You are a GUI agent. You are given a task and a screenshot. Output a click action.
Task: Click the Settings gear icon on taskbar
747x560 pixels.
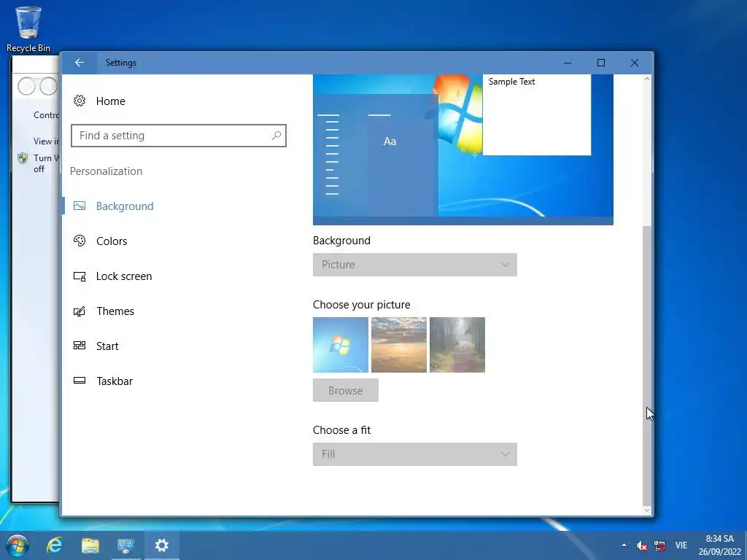point(161,545)
